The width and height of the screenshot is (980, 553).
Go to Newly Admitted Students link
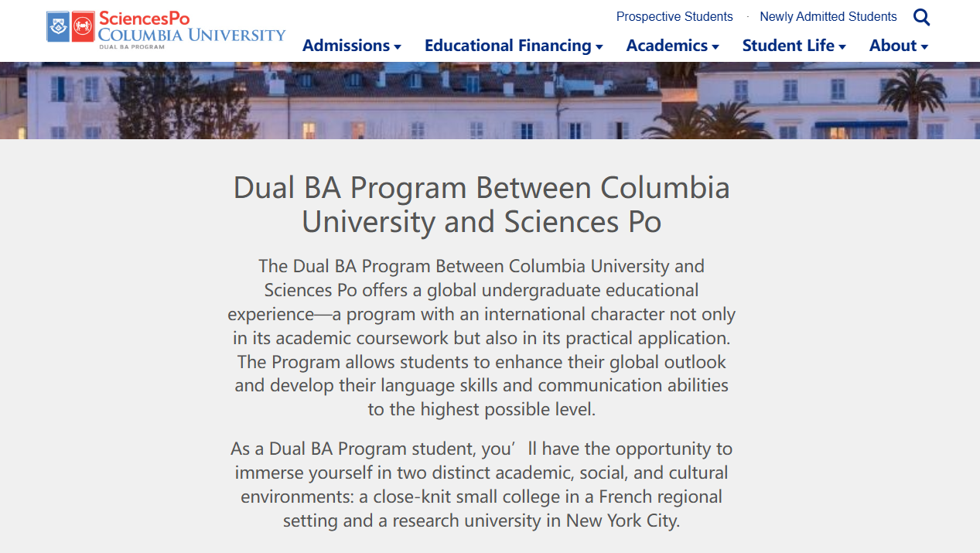coord(828,16)
